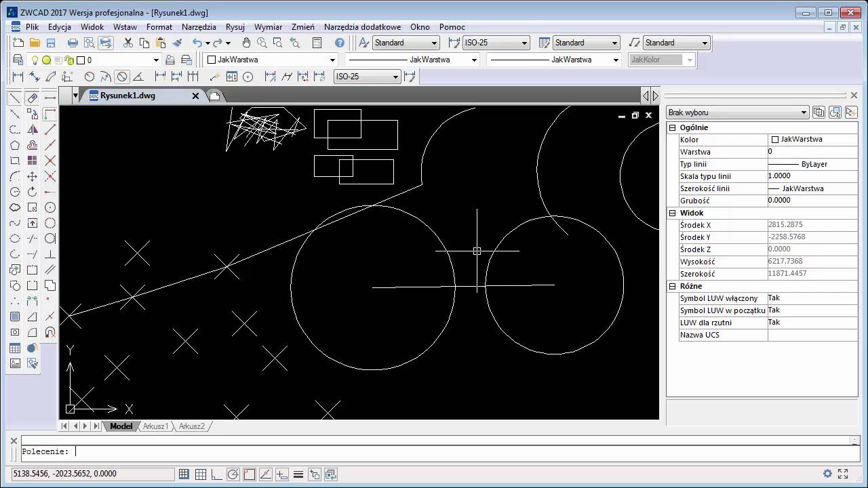Cut selection with scissors icon
868x488 pixels.
pyautogui.click(x=127, y=43)
